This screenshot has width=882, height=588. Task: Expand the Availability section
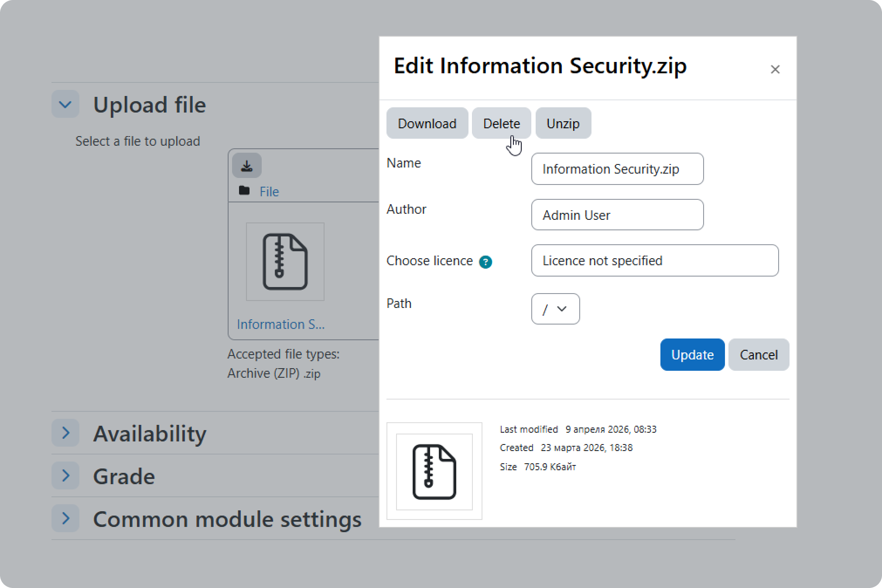point(65,433)
